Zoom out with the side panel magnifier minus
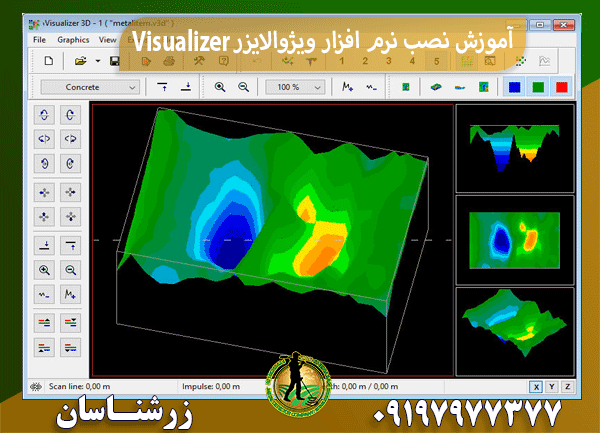The height and width of the screenshot is (433, 600). 70,270
